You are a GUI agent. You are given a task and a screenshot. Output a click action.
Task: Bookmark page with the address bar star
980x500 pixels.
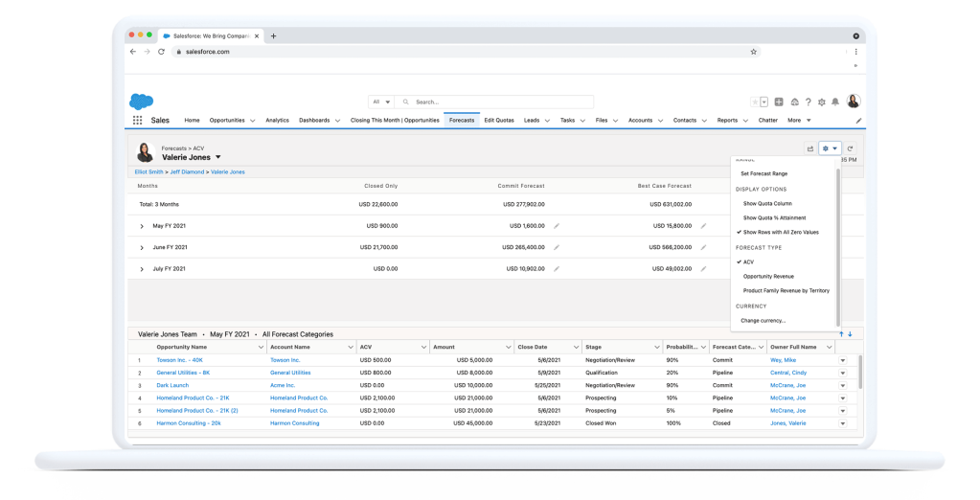pos(753,52)
